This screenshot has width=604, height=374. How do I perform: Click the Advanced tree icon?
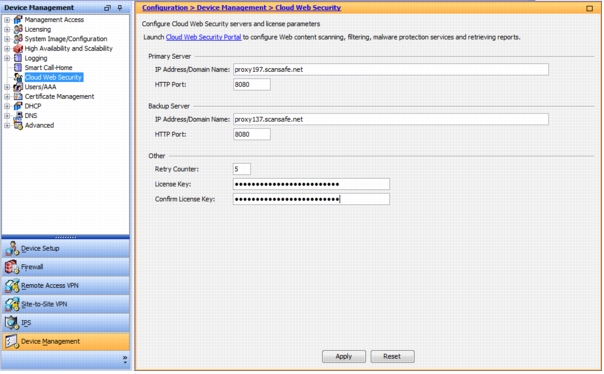[x=18, y=125]
